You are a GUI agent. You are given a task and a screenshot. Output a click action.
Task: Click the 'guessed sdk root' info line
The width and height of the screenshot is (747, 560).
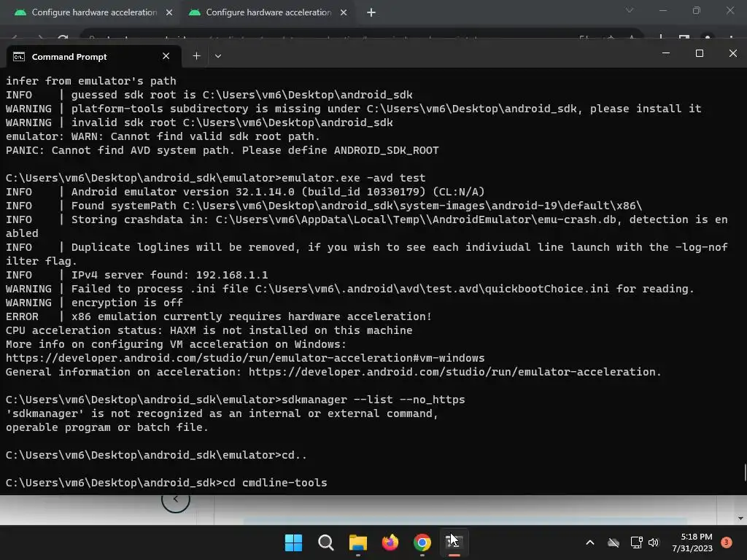pyautogui.click(x=209, y=95)
